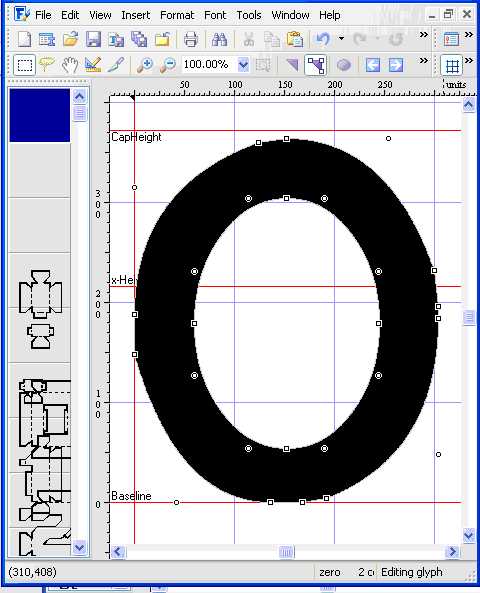Open the Font menu

coord(215,15)
